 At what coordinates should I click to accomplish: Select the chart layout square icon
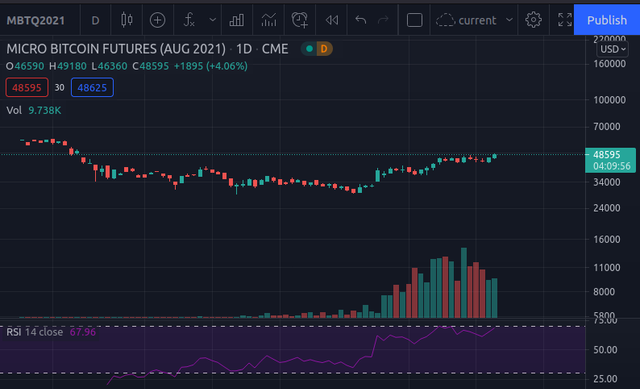414,20
